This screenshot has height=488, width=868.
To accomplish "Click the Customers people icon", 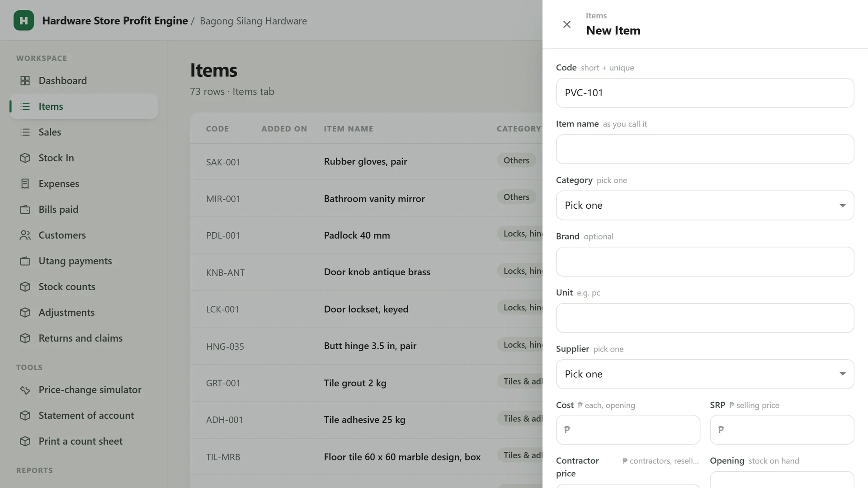I will click(25, 235).
